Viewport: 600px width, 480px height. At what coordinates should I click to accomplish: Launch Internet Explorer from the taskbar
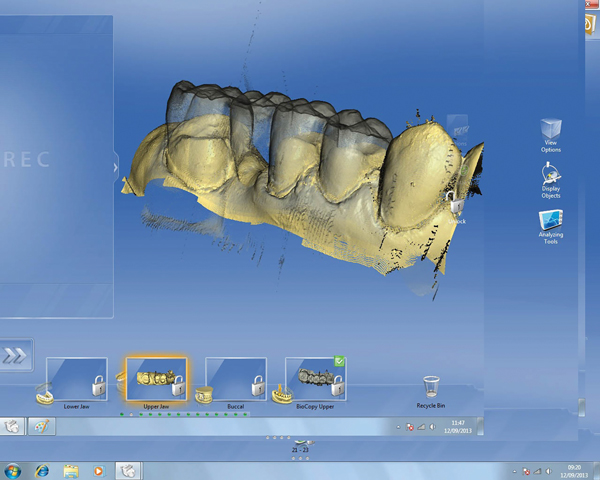tap(42, 469)
